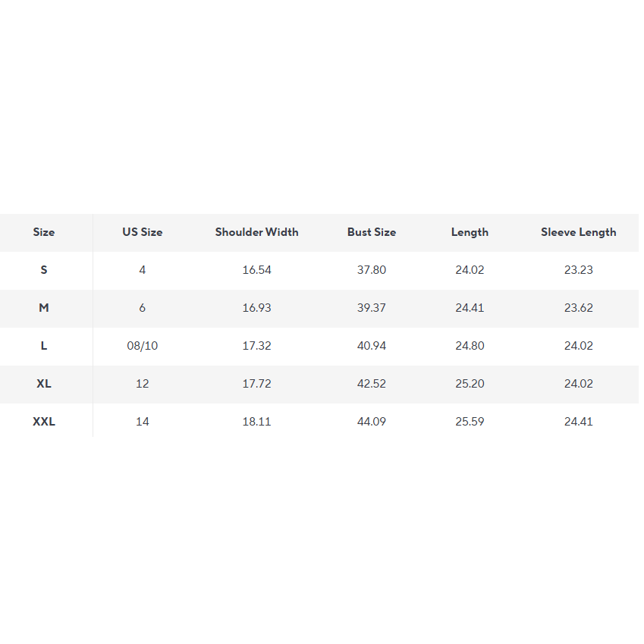Click the M size row label
This screenshot has width=644, height=644.
point(44,308)
